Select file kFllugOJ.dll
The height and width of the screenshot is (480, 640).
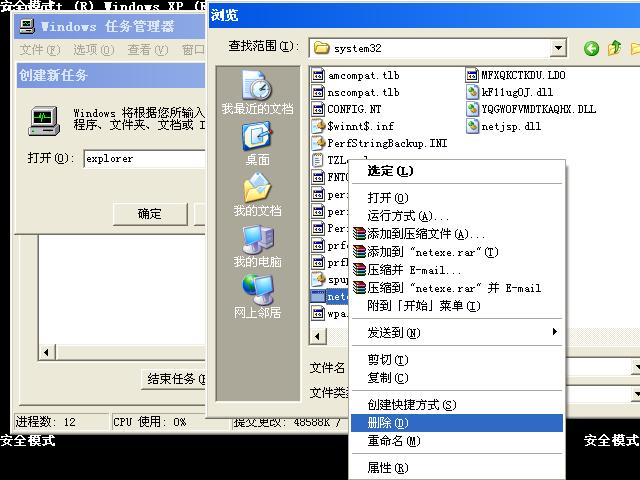click(x=509, y=92)
